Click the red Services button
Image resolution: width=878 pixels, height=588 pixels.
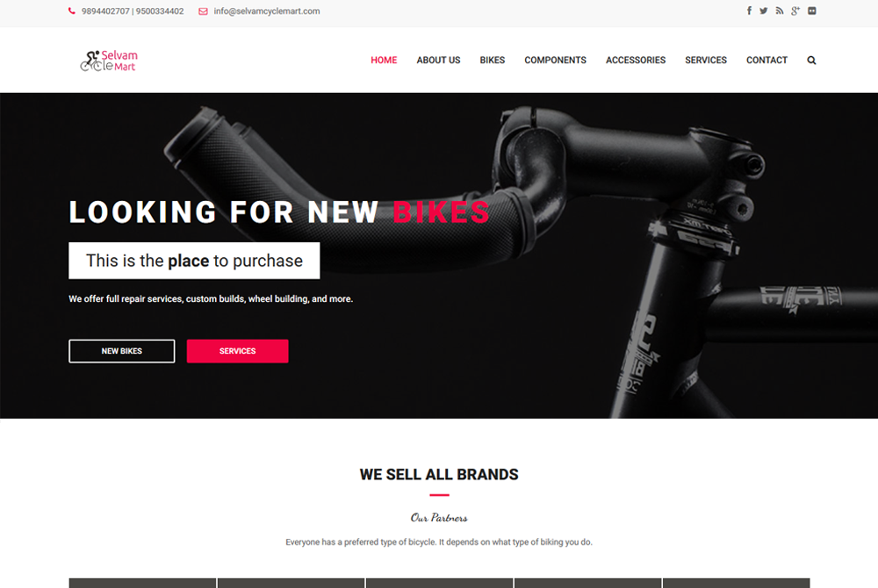click(x=237, y=351)
